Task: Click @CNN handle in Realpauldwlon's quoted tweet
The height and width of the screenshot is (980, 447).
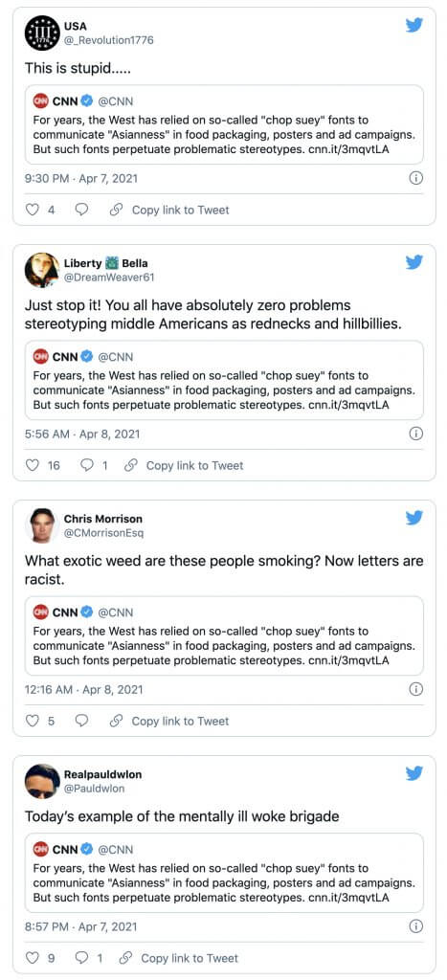Action: [x=116, y=850]
